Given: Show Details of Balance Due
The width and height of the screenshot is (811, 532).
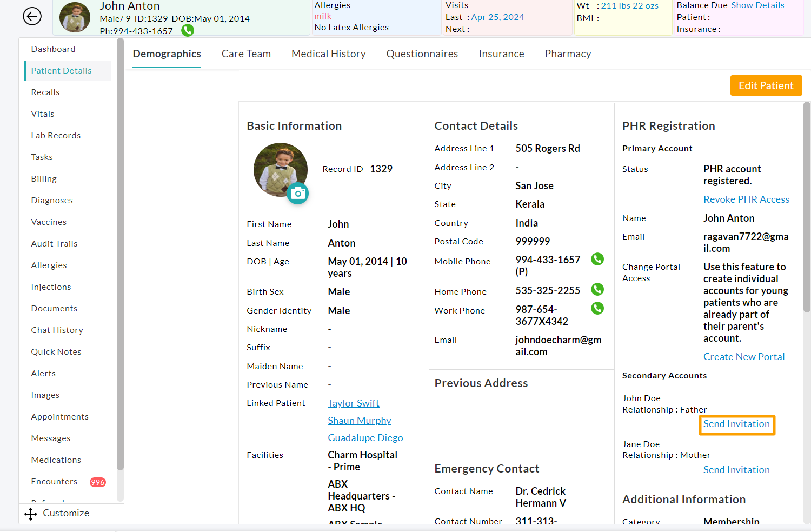Looking at the screenshot, I should pos(757,5).
